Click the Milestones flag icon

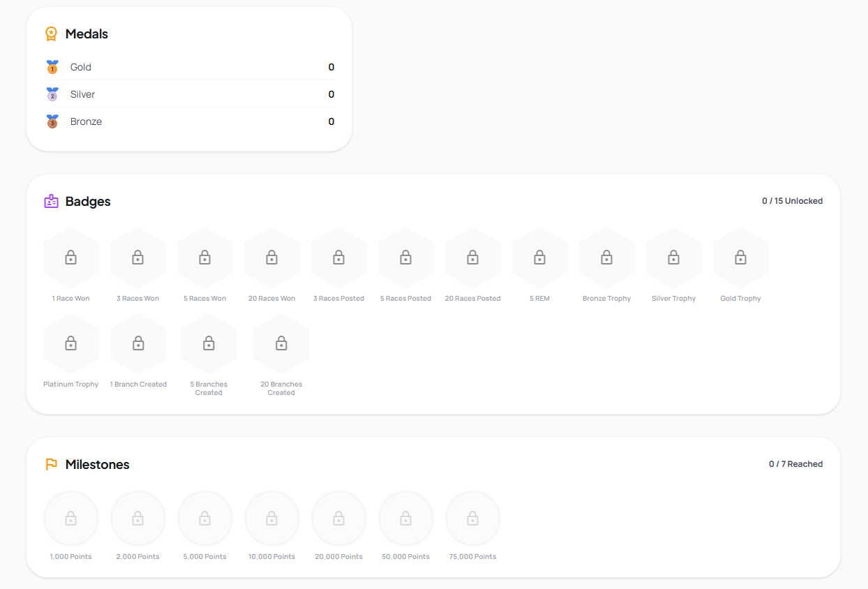click(x=51, y=464)
